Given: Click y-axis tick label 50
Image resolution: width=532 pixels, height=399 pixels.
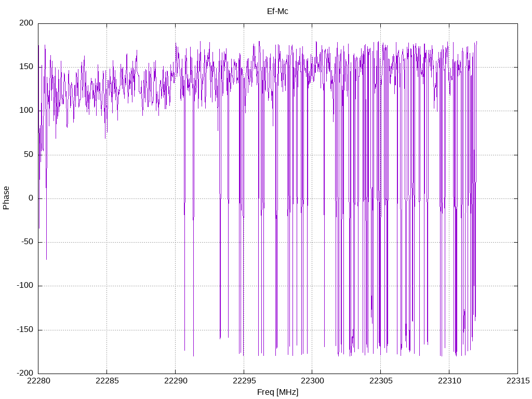Looking at the screenshot, I should (x=29, y=154).
